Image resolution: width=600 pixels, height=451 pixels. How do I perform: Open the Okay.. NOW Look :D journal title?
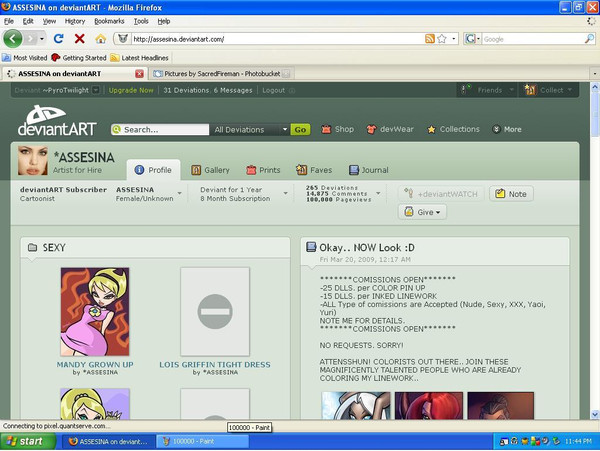click(367, 247)
